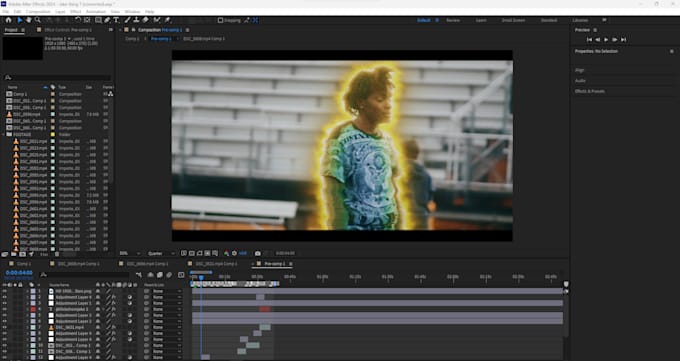Click the label color swatch of layer 7
Viewport: 680px width, 361px height.
pos(33,328)
